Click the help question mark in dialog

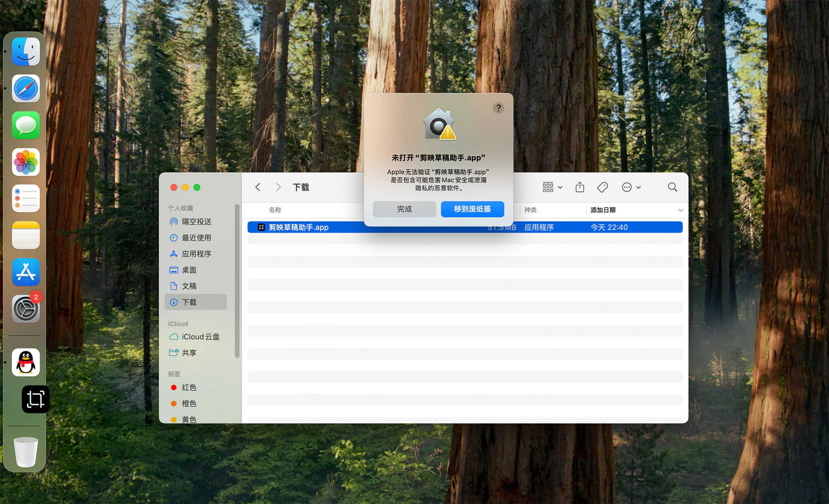(498, 108)
